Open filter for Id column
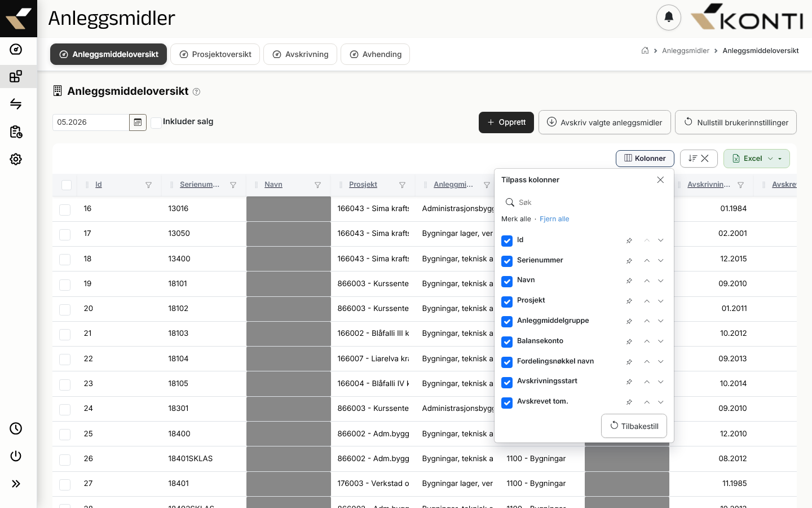812x508 pixels. pos(148,185)
